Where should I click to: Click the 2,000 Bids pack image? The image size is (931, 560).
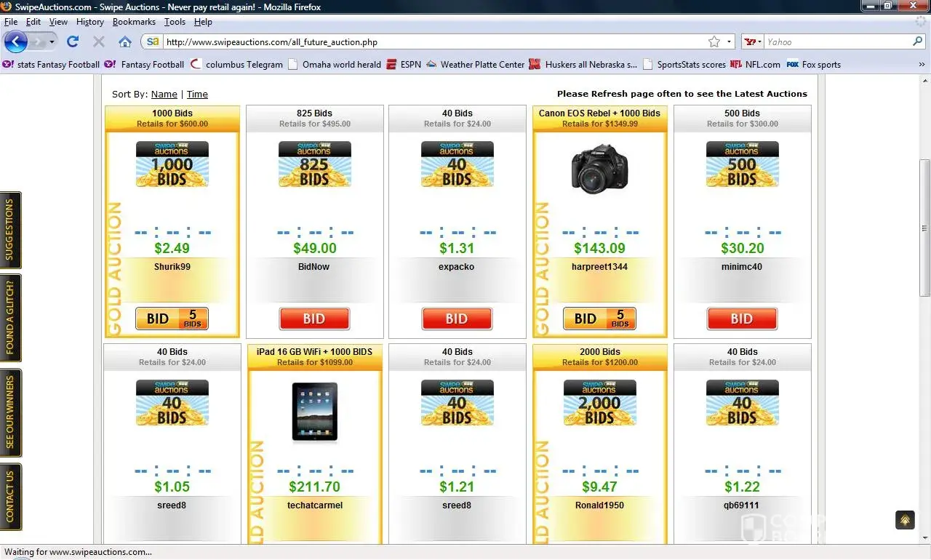click(600, 403)
